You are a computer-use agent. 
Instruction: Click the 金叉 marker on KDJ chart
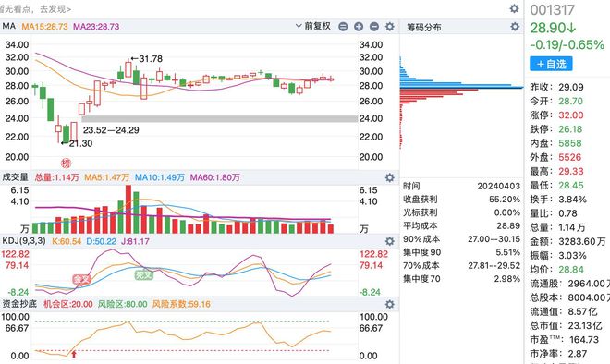81,279
